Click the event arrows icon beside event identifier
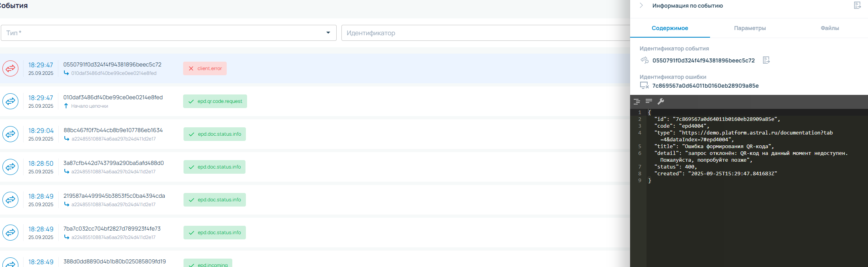This screenshot has height=267, width=868. point(645,60)
